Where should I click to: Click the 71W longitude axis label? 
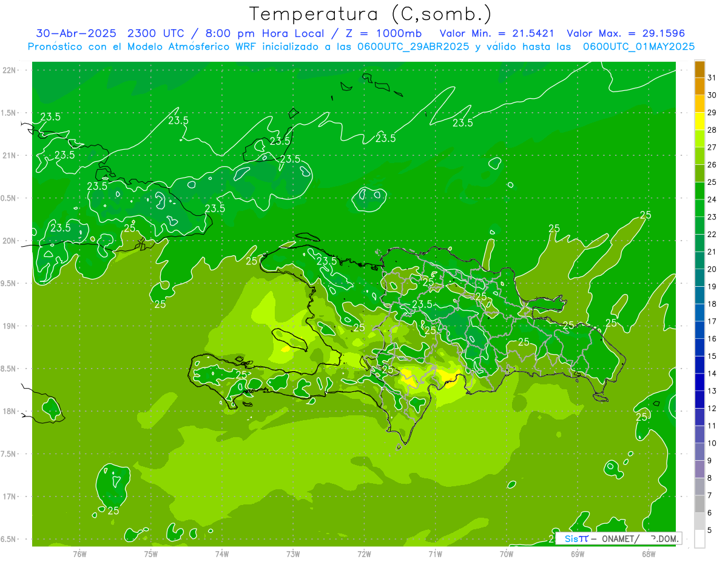pos(435,554)
